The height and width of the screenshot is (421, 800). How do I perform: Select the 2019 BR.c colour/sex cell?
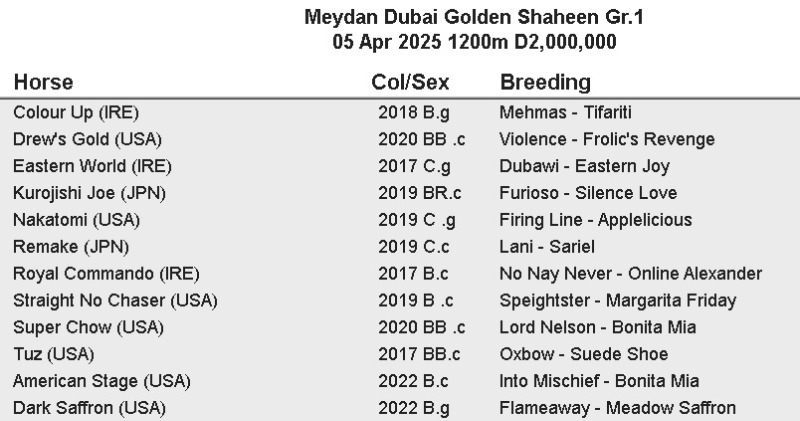pyautogui.click(x=421, y=193)
